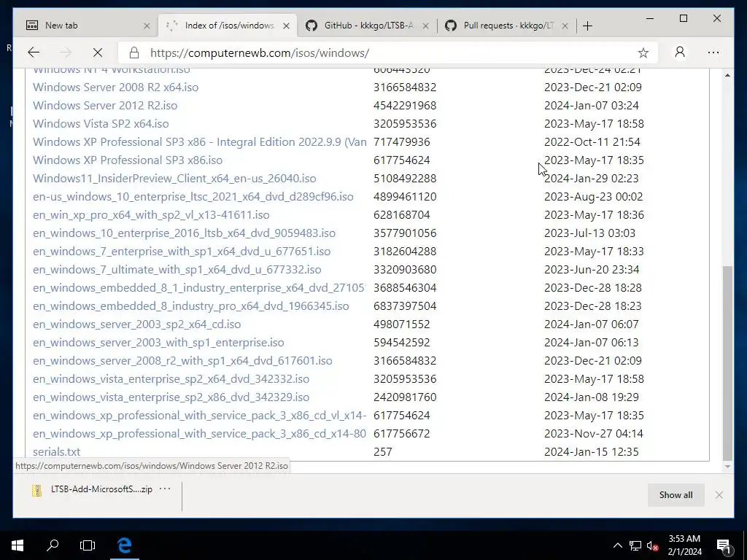
Task: Open en_win_xp_pro_x64_with_sp2 iso link
Action: (151, 215)
